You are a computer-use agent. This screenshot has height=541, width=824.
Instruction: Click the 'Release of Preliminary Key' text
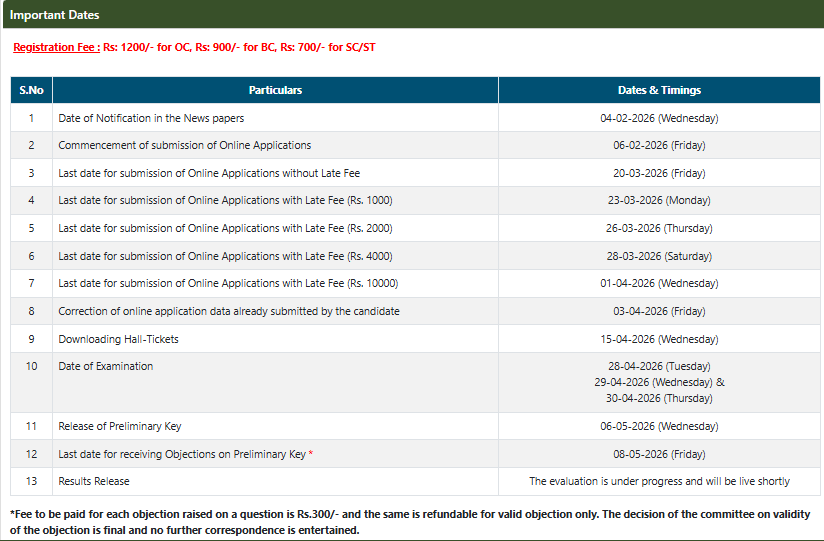point(120,426)
